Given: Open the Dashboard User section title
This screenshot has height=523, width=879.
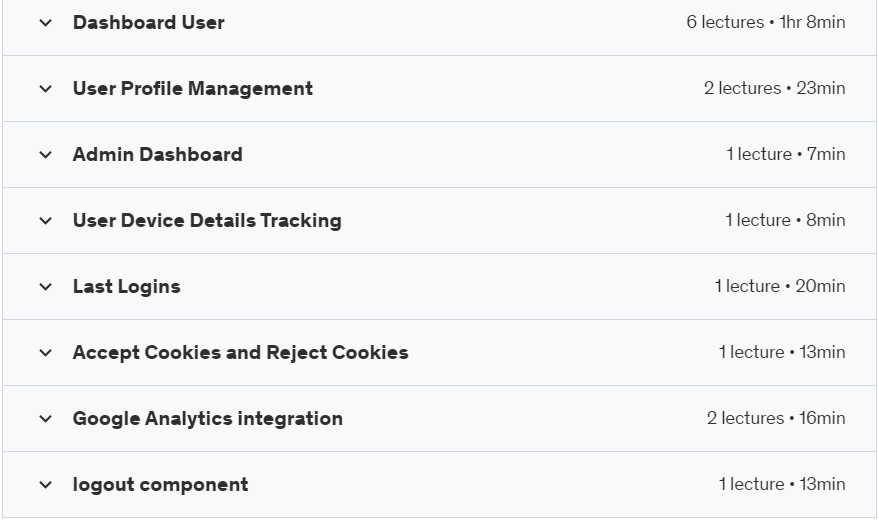Looking at the screenshot, I should [x=149, y=22].
